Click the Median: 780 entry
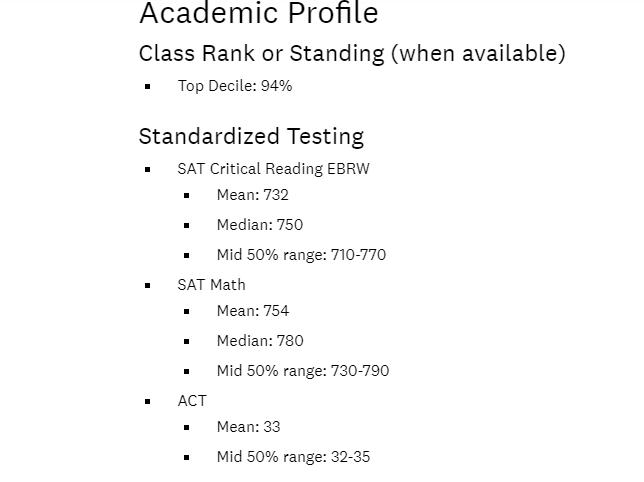This screenshot has width=644, height=482. pos(260,341)
